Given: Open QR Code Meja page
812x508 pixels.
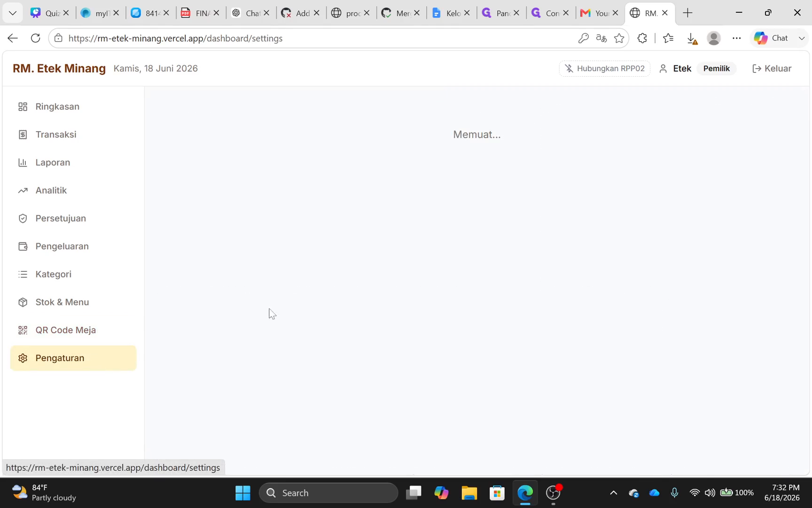Looking at the screenshot, I should tap(73, 330).
